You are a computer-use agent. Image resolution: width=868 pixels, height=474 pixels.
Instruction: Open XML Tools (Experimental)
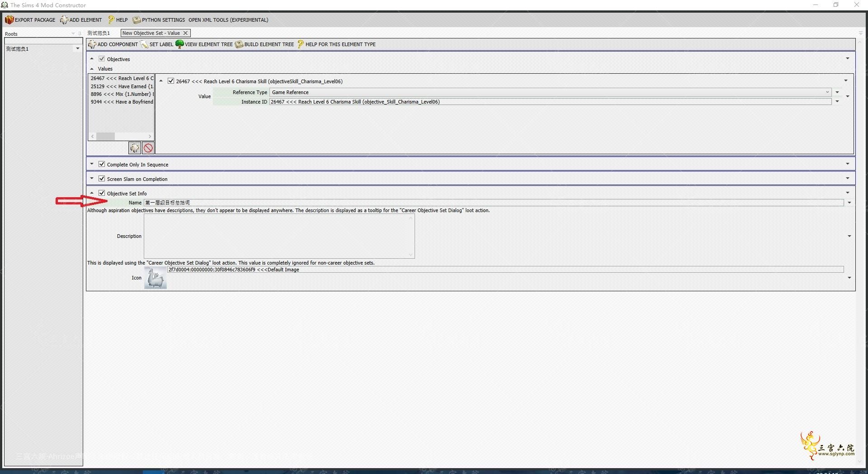[x=228, y=20]
